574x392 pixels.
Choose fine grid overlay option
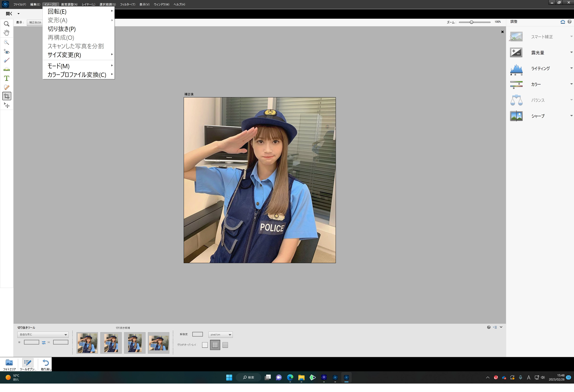tap(225, 345)
